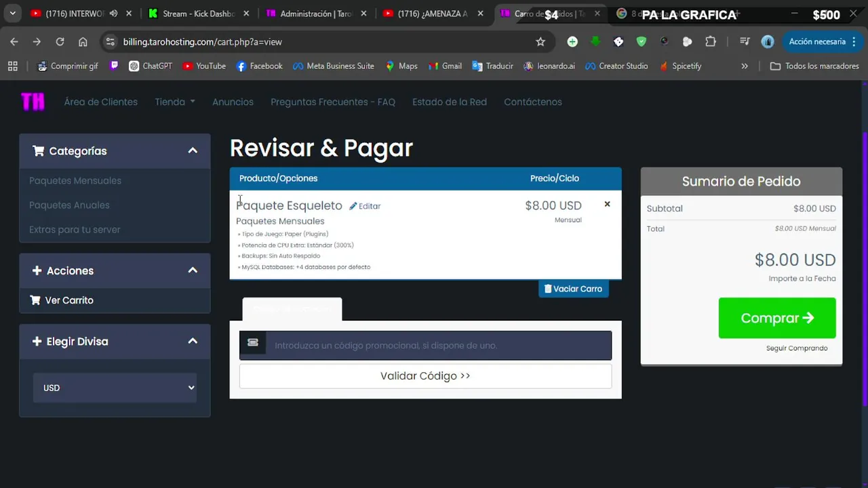
Task: Open the green download arrow extension
Action: (595, 41)
